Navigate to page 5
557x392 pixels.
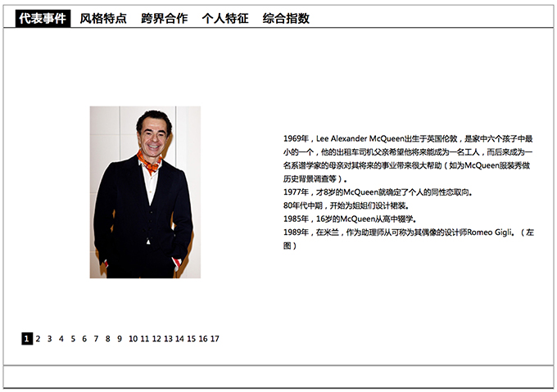pos(73,339)
